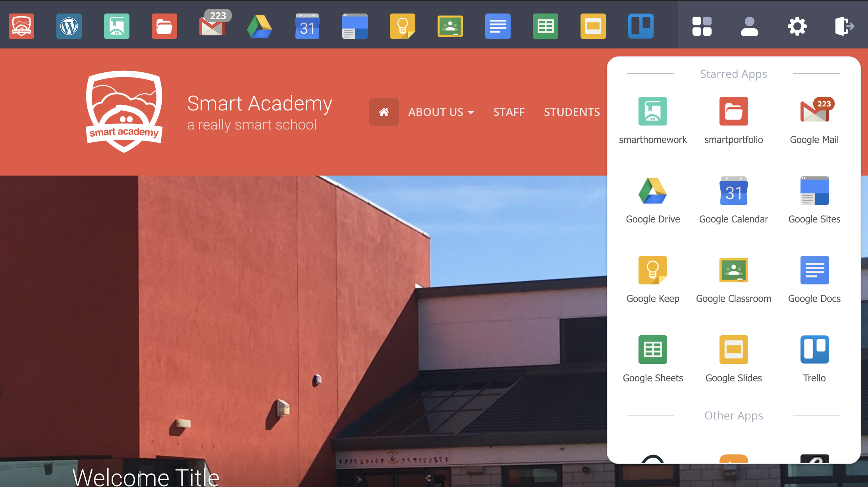868x487 pixels.
Task: Open Google Keep in the Starred Apps grid
Action: (x=652, y=271)
